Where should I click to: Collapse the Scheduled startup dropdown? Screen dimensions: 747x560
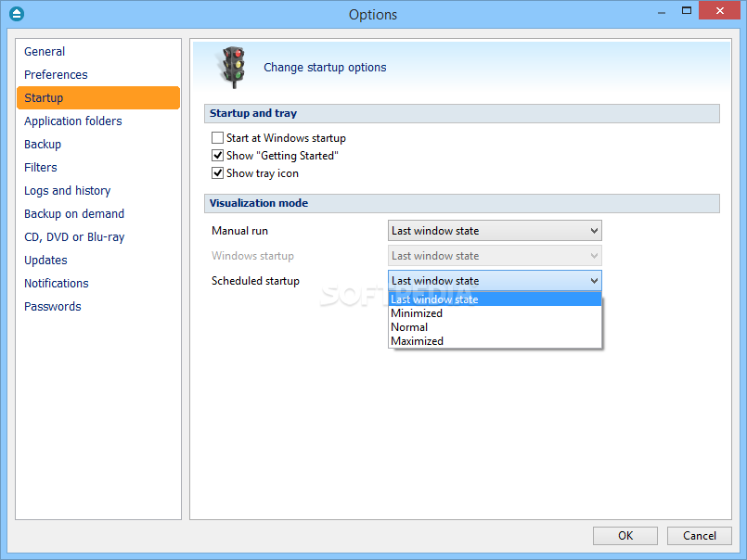coord(495,281)
